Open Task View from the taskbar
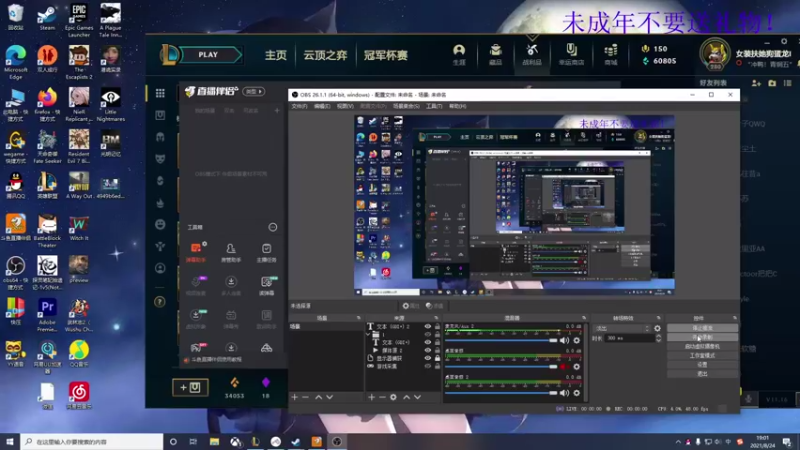Image resolution: width=800 pixels, height=450 pixels. pyautogui.click(x=193, y=441)
